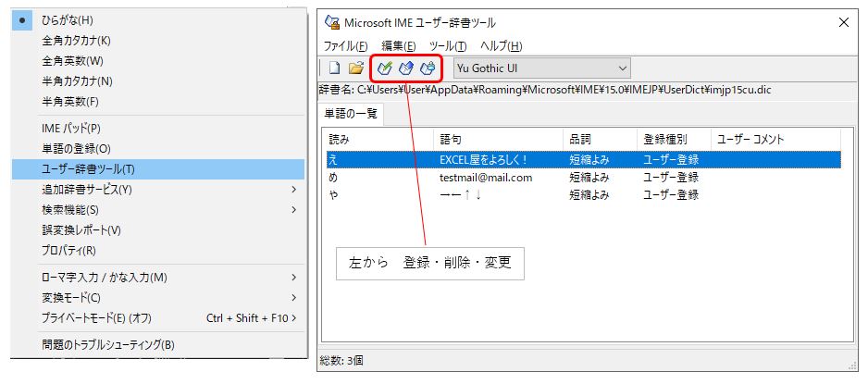Open プロパティ(R) from the menu
Image resolution: width=868 pixels, height=384 pixels.
(x=157, y=251)
